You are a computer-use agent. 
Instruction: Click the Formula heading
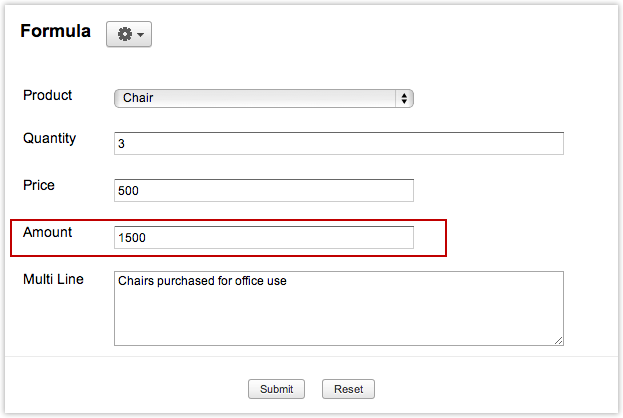click(55, 32)
